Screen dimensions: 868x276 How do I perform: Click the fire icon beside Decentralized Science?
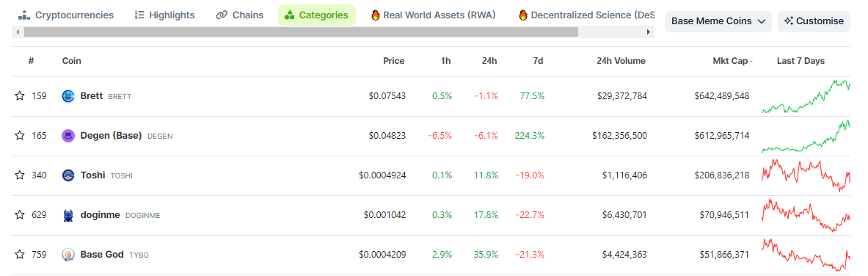523,15
